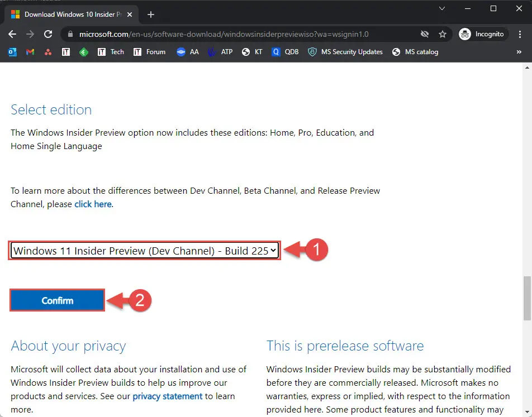Open Chrome's three-dot menu
Image resolution: width=532 pixels, height=417 pixels.
click(x=520, y=34)
